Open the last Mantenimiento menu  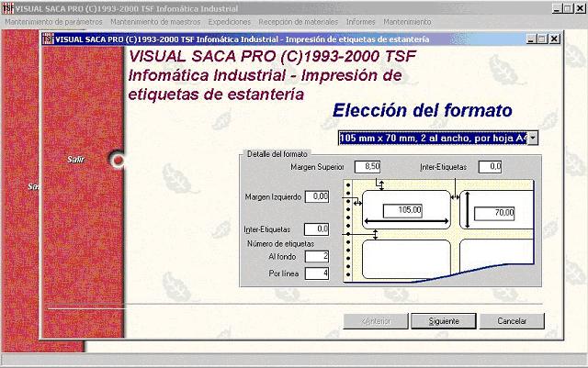pyautogui.click(x=407, y=22)
